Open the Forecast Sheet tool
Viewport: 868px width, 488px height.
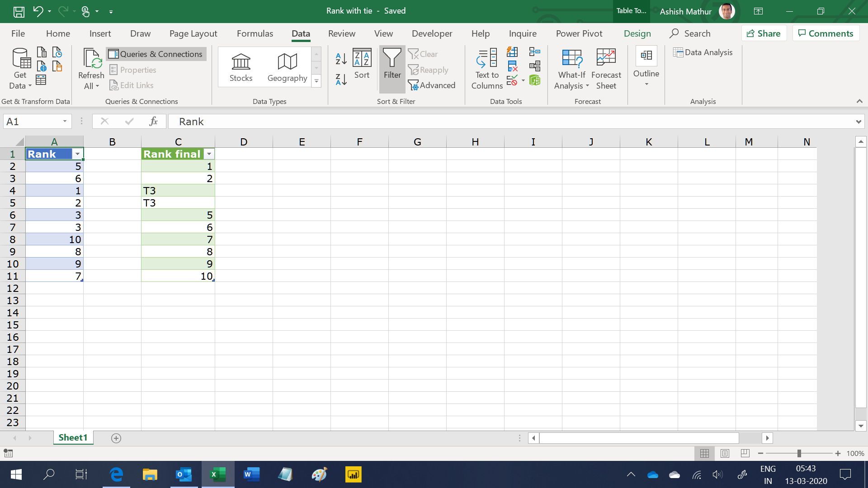pyautogui.click(x=606, y=69)
